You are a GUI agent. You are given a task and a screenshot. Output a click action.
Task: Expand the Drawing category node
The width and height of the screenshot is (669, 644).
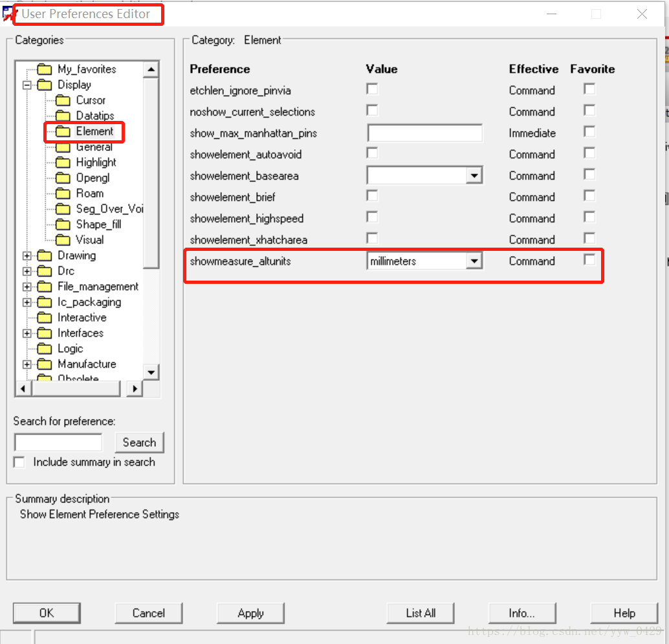27,255
